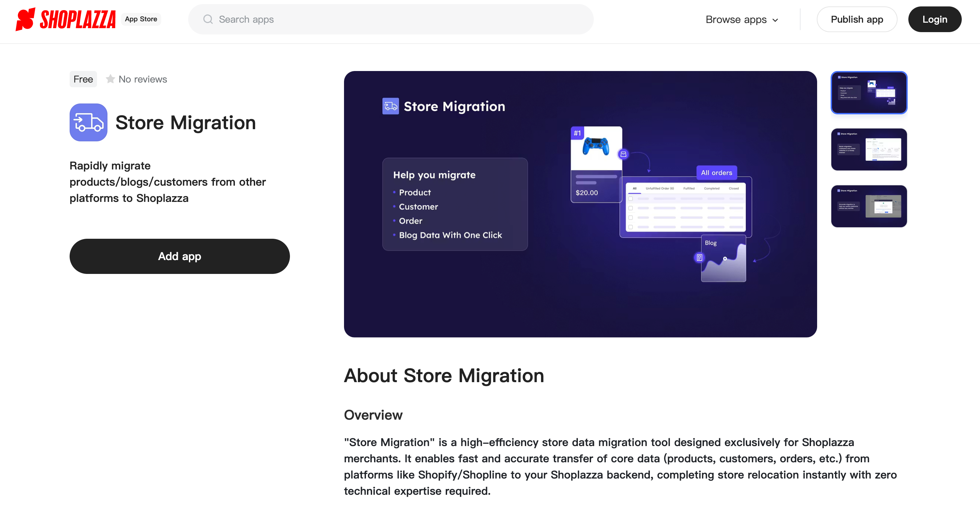Click the Publish app button

tap(856, 19)
